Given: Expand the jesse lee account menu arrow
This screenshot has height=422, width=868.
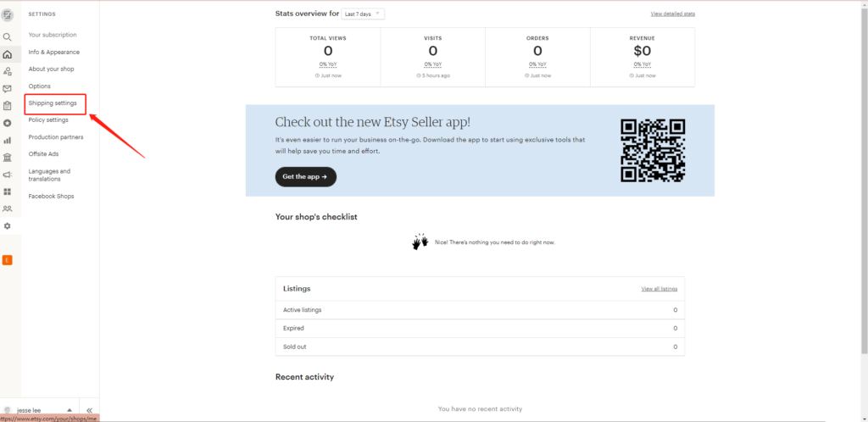Looking at the screenshot, I should tap(70, 410).
